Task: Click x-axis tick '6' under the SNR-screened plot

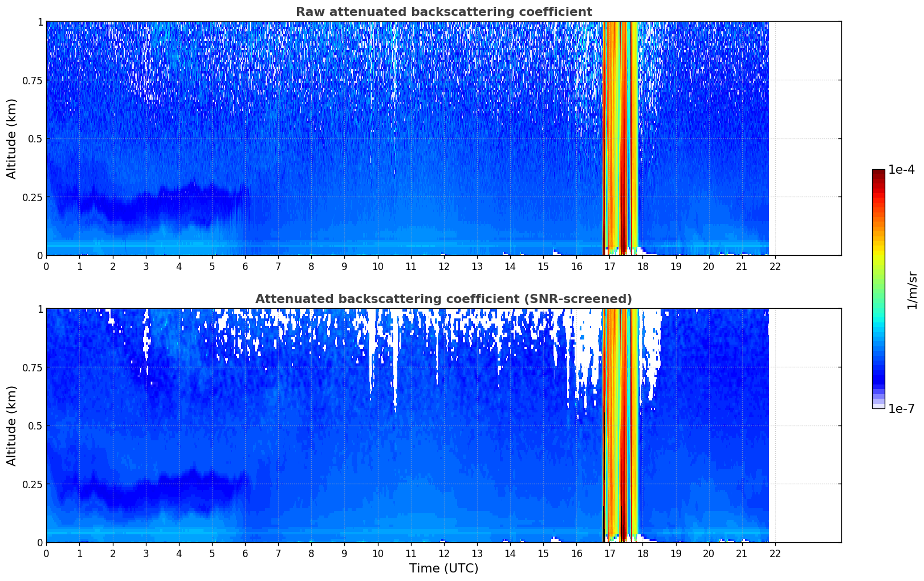Action: (245, 553)
